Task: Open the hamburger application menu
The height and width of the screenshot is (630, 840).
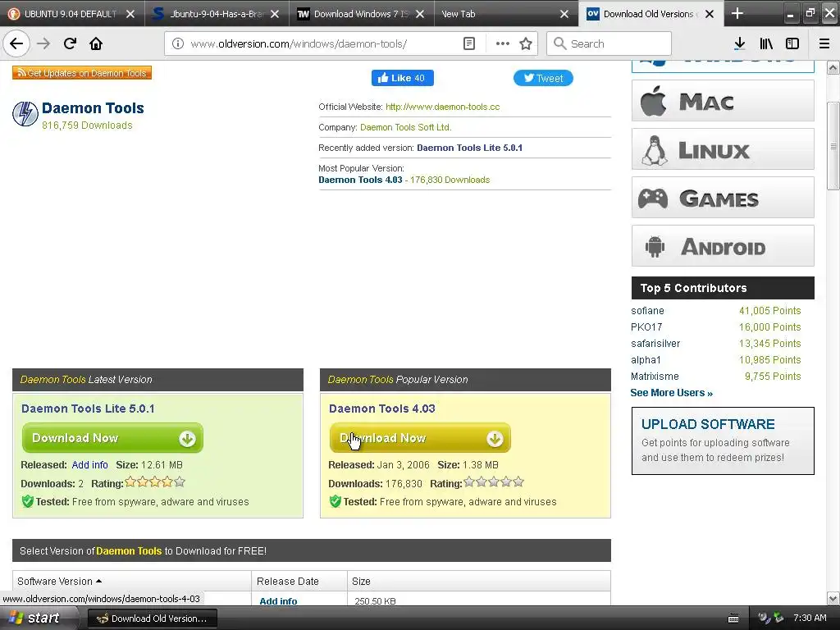Action: point(824,43)
